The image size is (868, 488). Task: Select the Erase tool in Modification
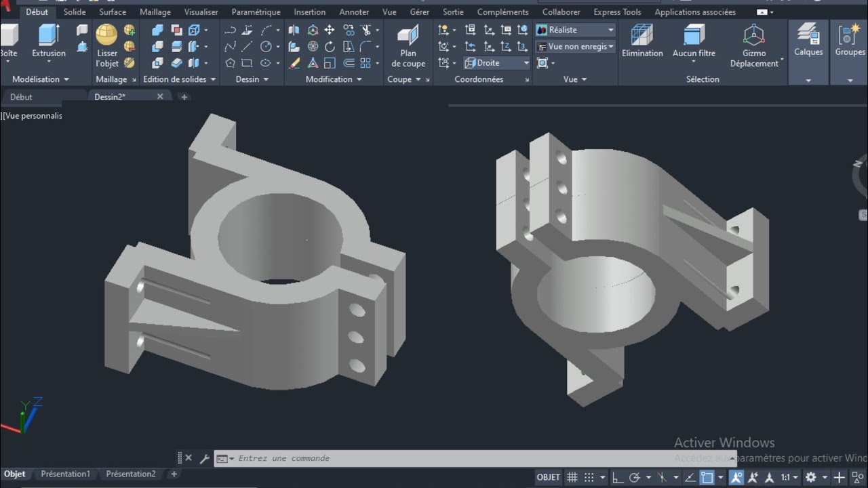[294, 63]
